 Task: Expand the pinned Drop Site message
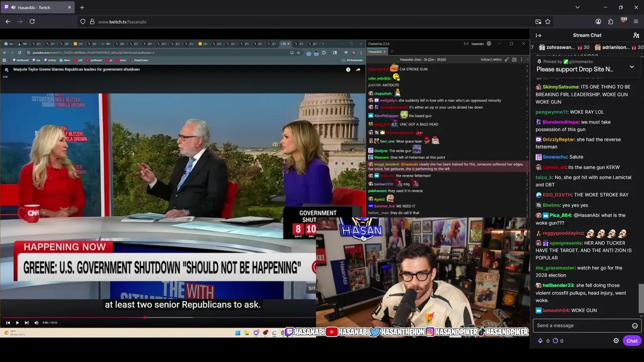[x=632, y=67]
